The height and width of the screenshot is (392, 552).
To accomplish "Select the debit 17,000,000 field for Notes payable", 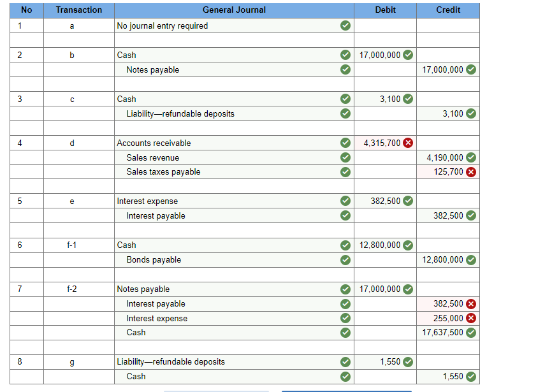I will (x=385, y=289).
